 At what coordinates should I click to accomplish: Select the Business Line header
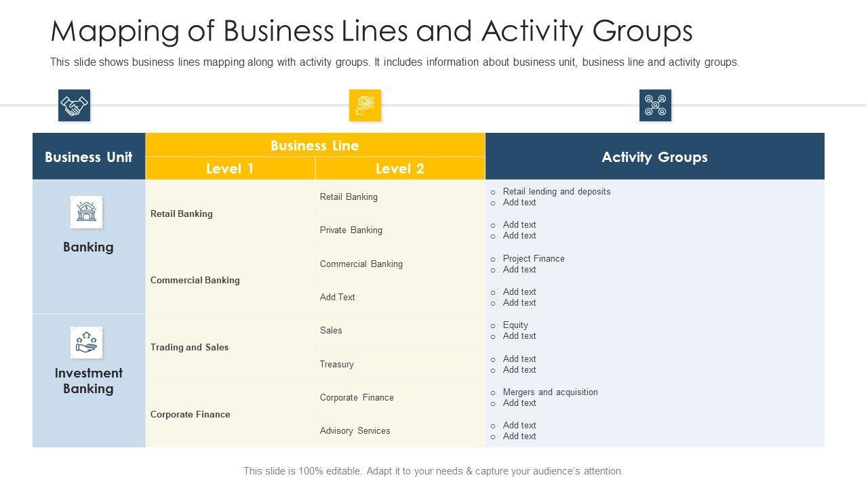tap(315, 146)
